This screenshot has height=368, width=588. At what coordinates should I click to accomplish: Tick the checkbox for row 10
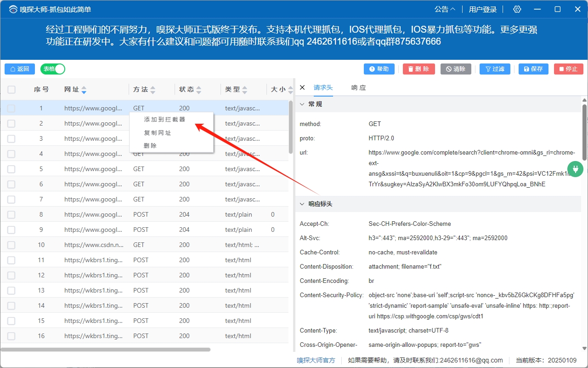[11, 245]
